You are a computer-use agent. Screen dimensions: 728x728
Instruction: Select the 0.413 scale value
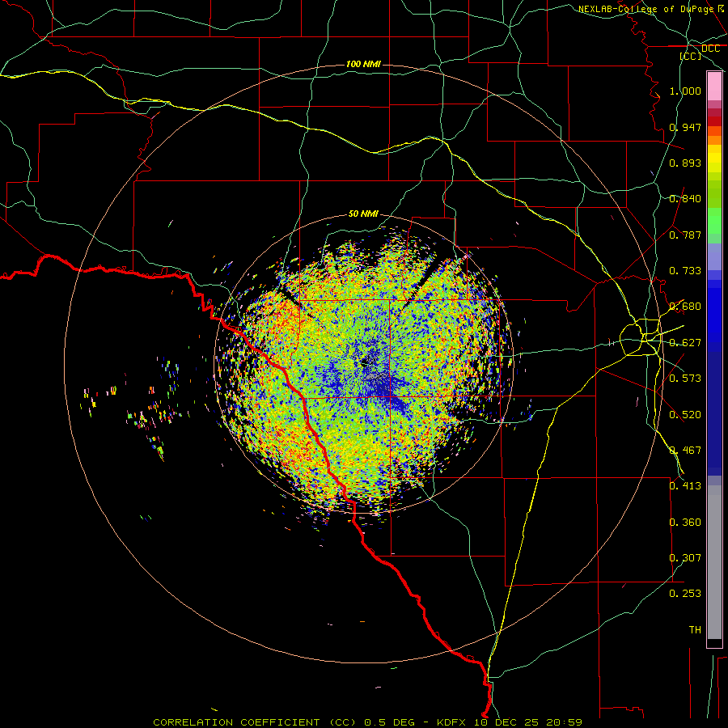pyautogui.click(x=685, y=486)
